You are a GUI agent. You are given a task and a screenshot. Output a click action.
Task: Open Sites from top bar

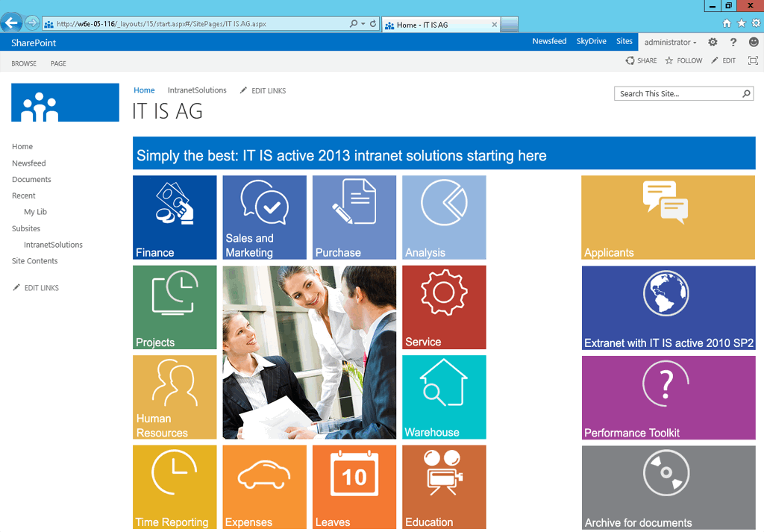click(x=624, y=41)
